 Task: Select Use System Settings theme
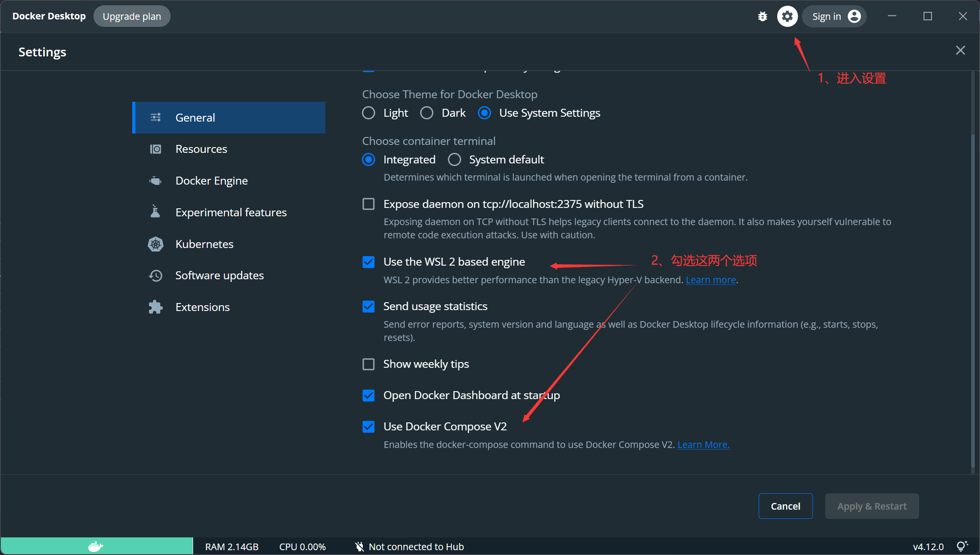click(484, 113)
